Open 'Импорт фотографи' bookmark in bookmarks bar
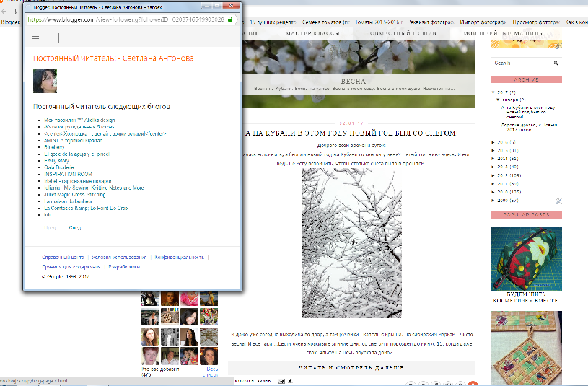588x386 pixels. pos(483,22)
